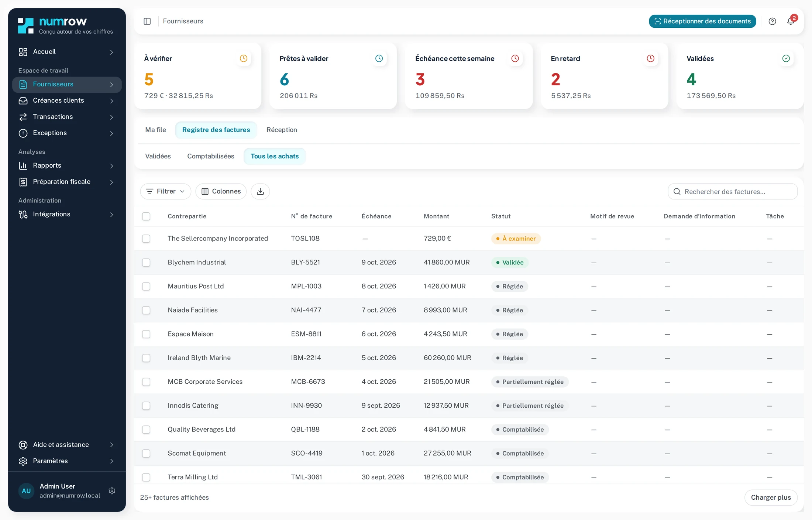Click Réceptionner des documents button
The image size is (812, 520).
pos(702,21)
